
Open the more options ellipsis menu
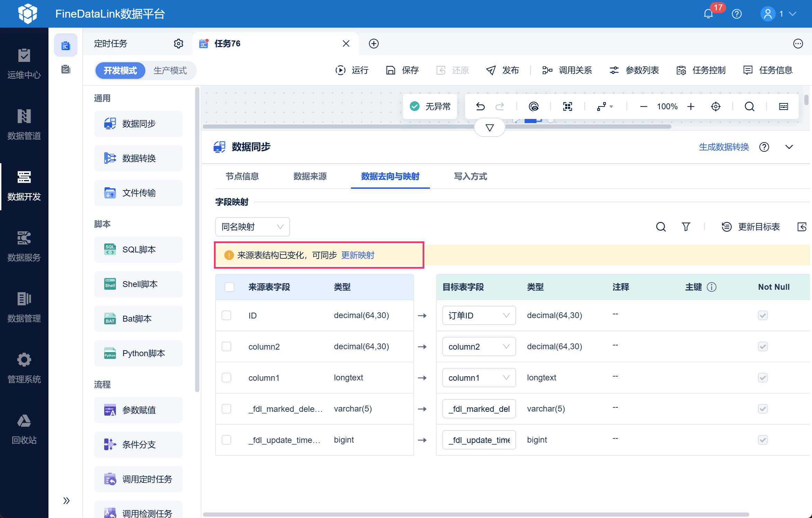tap(798, 44)
